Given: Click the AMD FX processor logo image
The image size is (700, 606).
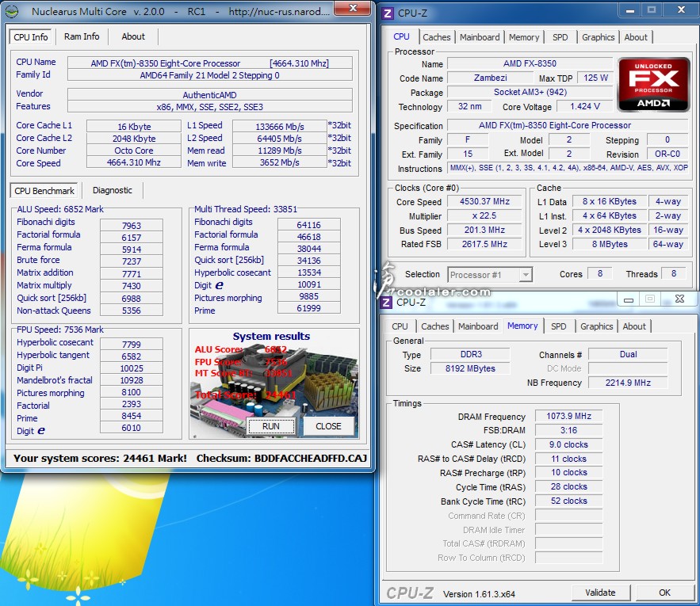Looking at the screenshot, I should 653,84.
